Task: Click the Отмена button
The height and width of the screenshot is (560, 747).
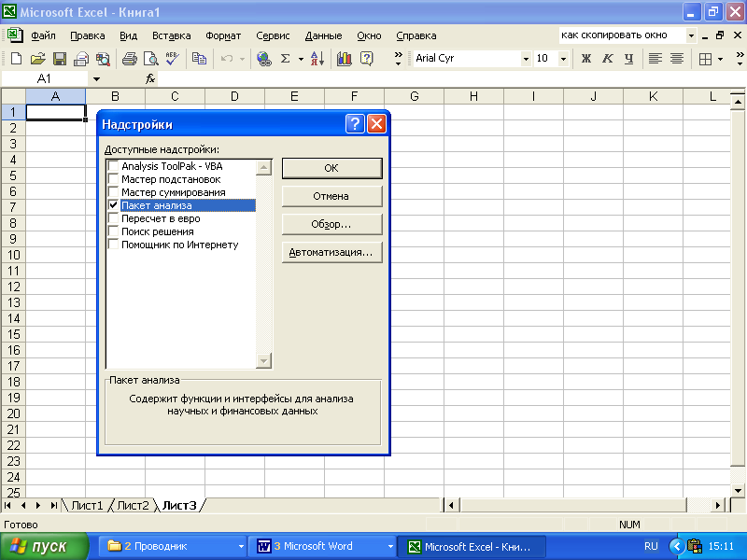Action: [x=331, y=196]
